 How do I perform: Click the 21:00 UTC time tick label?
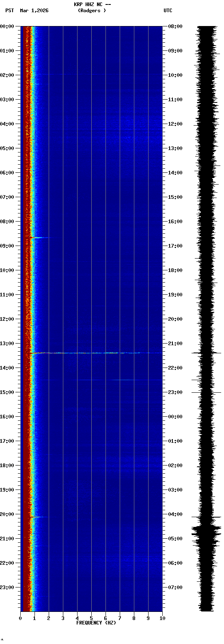pos(175,344)
